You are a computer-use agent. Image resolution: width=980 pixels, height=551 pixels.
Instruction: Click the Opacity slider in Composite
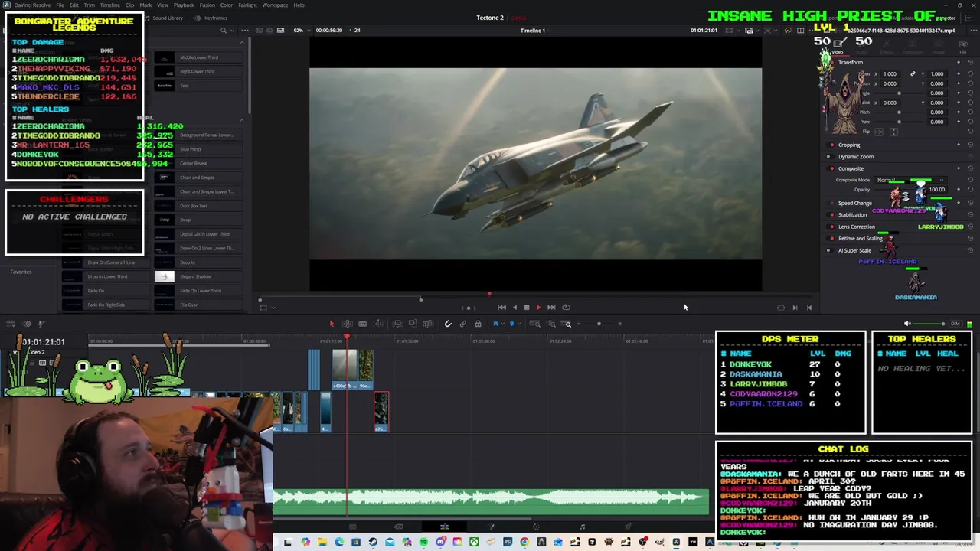coord(900,189)
